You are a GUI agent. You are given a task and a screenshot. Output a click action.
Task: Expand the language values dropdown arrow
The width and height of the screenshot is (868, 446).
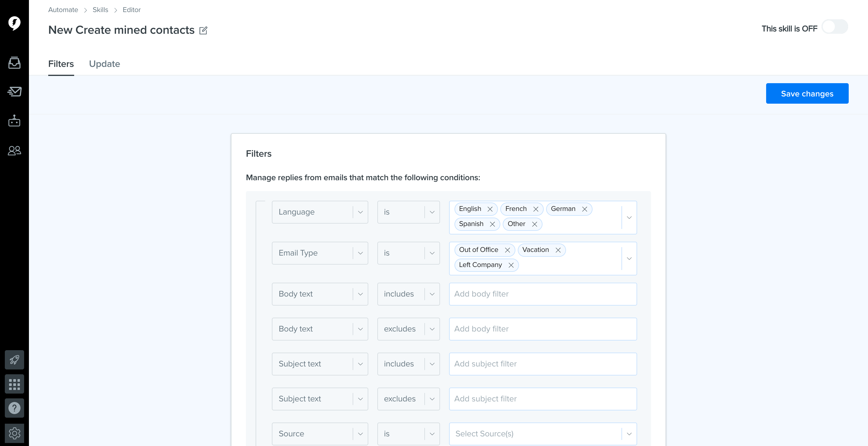[629, 218]
